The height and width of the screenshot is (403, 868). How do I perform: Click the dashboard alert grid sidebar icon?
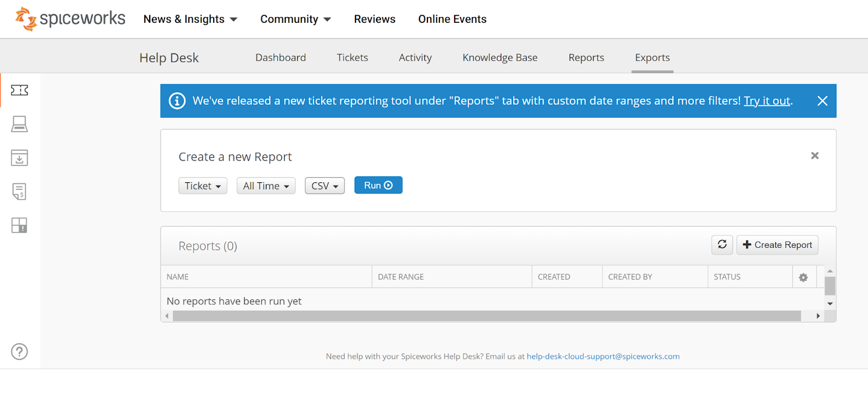coord(20,225)
